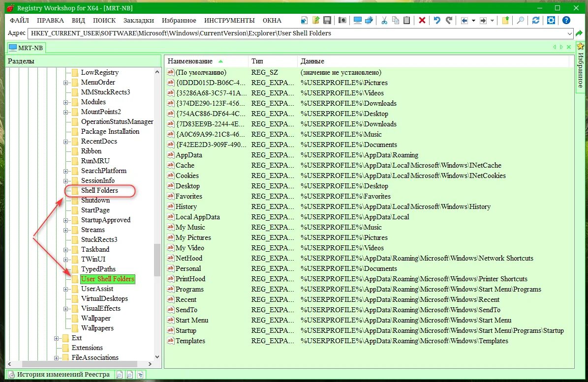The height and width of the screenshot is (382, 588).
Task: Select the (По умолчанию) value row
Action: [x=370, y=72]
